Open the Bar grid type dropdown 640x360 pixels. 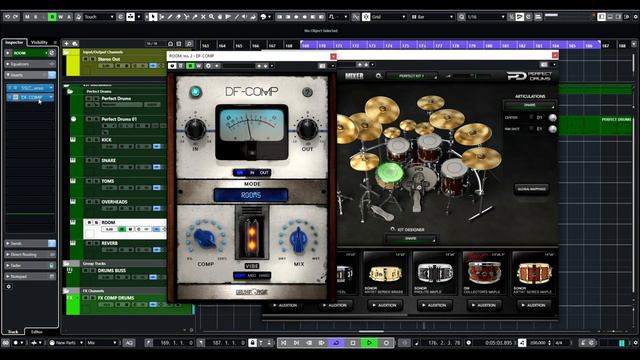[x=432, y=17]
